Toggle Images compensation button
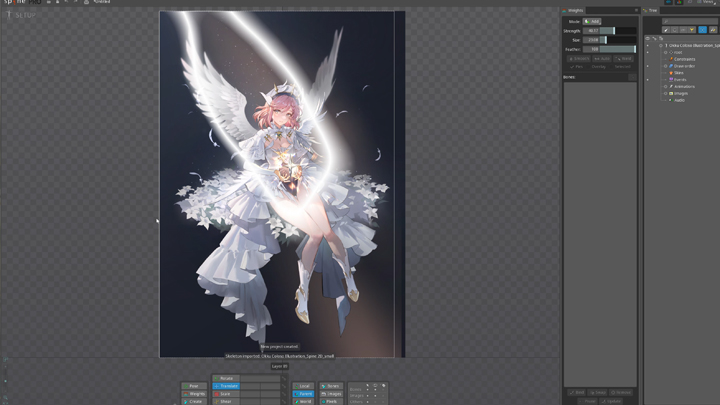 tap(331, 394)
